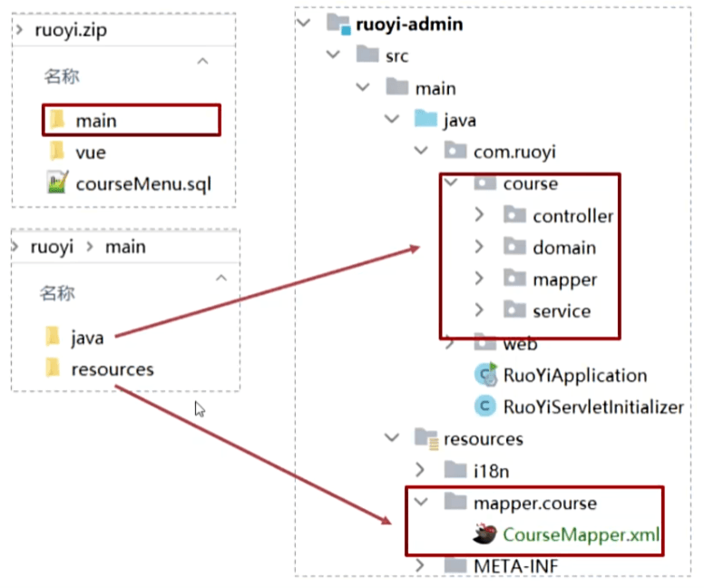Collapse the java source folder node
Image resolution: width=704 pixels, height=588 pixels.
[x=392, y=119]
